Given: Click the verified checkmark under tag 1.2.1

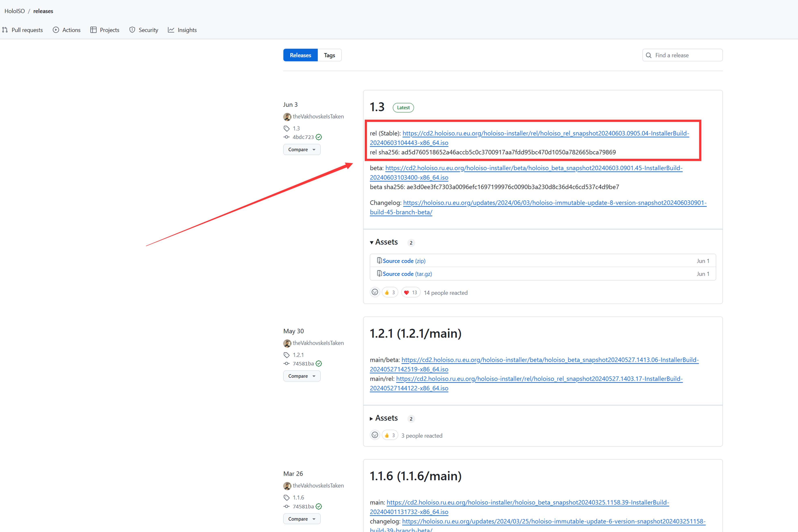Looking at the screenshot, I should click(319, 364).
